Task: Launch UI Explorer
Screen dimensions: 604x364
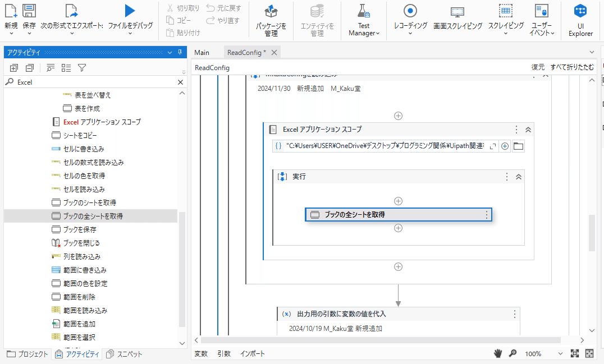Action: (580, 20)
